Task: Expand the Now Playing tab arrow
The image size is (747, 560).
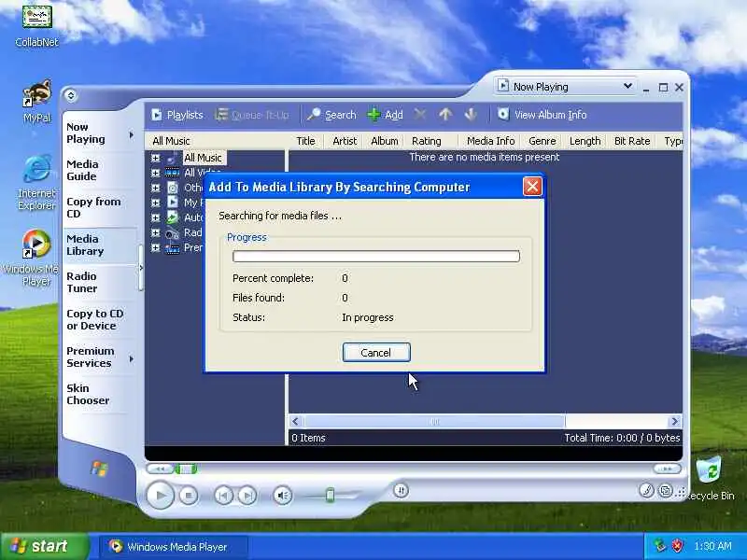Action: click(x=132, y=135)
